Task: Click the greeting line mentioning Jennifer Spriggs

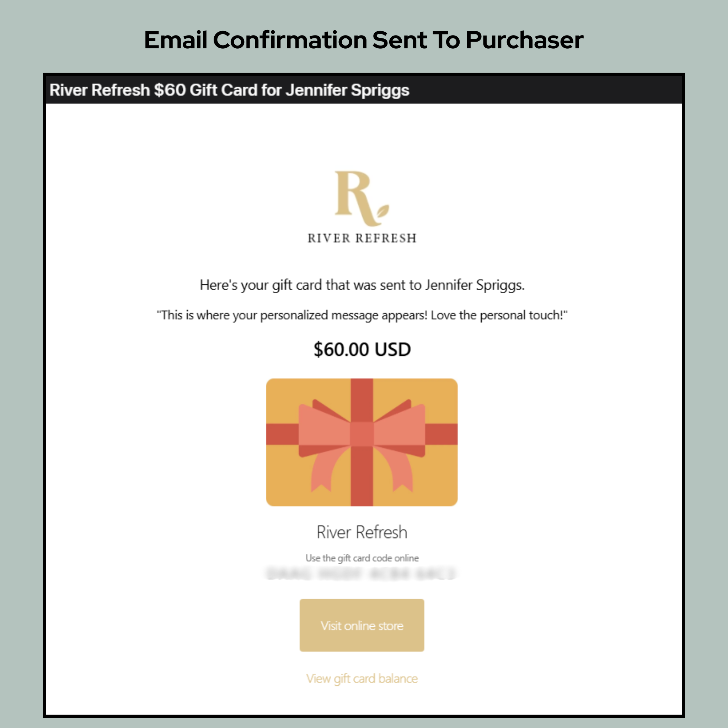Action: [362, 285]
